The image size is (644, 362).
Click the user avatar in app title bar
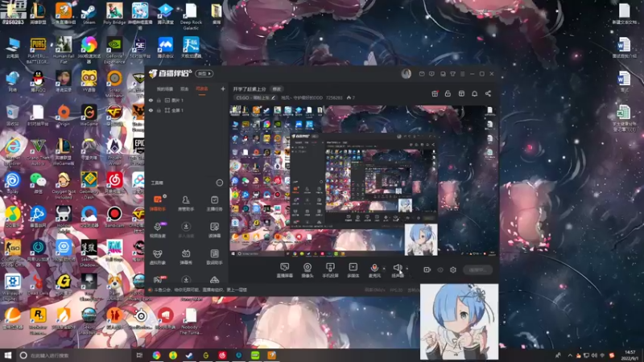pos(407,73)
